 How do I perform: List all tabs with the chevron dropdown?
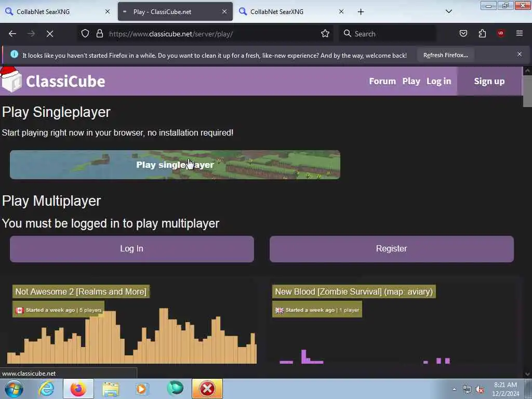coord(448,11)
